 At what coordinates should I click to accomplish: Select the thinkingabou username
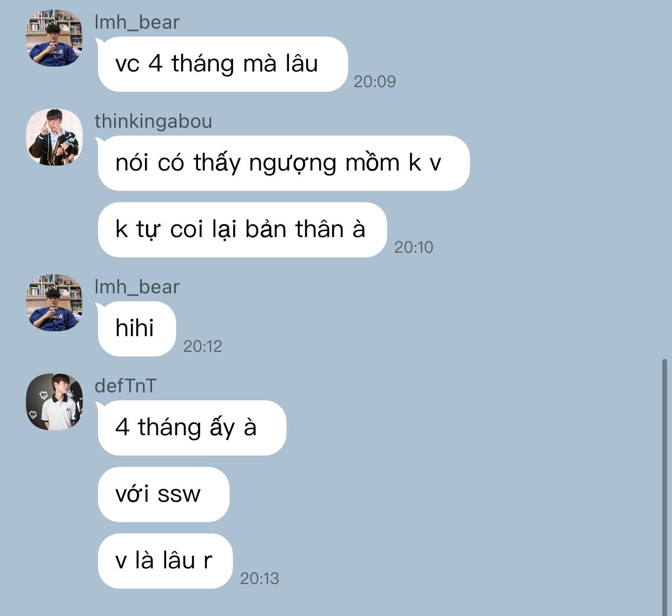tap(153, 121)
